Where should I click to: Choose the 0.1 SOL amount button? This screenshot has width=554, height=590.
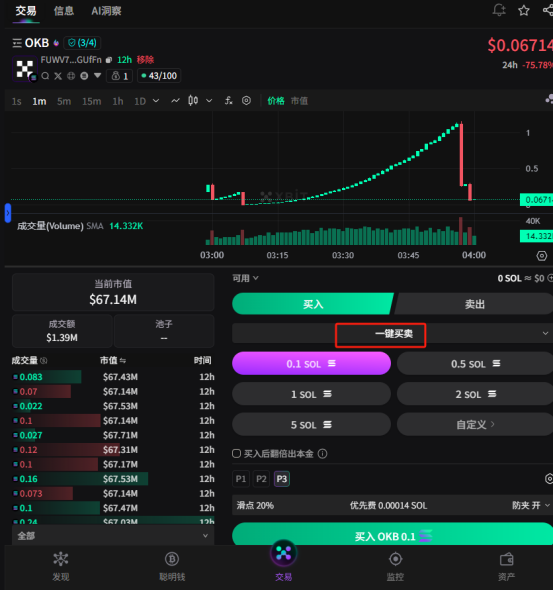[311, 363]
